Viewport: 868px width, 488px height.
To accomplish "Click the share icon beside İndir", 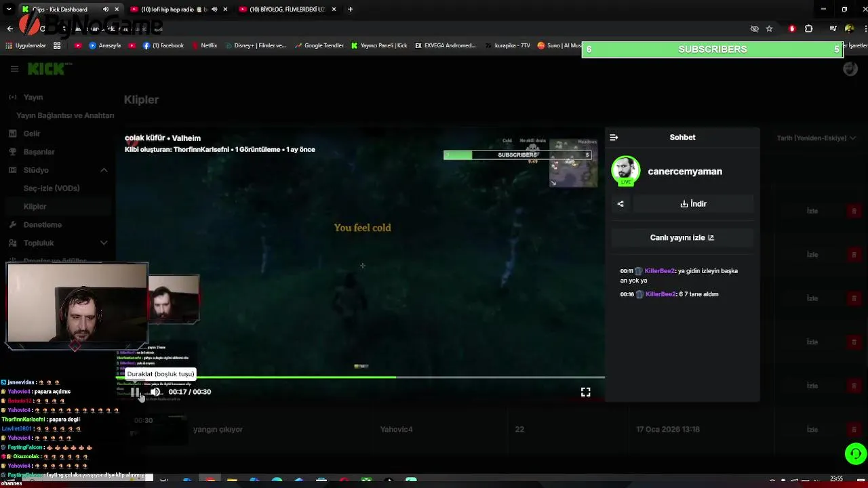I will [x=620, y=204].
